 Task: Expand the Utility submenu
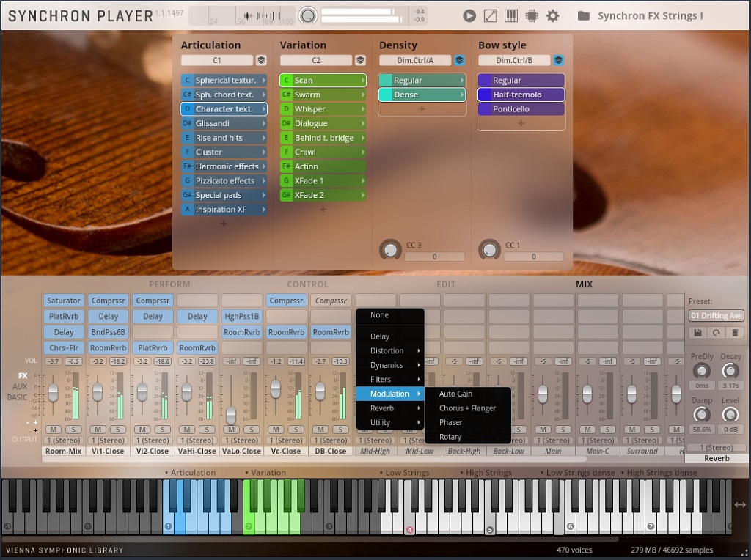tap(390, 423)
